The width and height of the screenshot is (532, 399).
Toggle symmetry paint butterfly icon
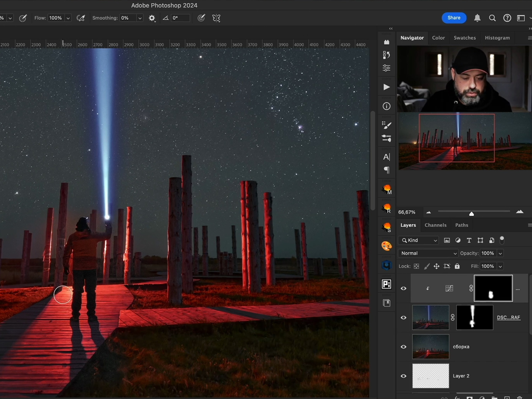click(216, 18)
